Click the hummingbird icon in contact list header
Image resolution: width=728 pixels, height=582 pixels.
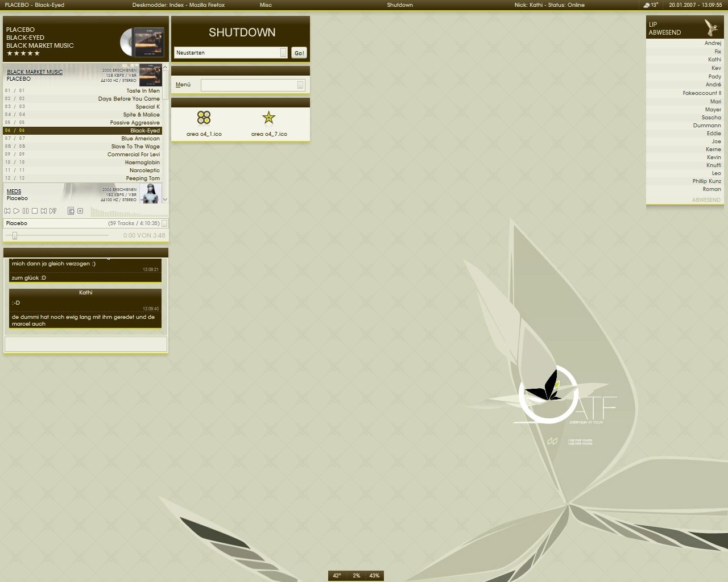[711, 27]
